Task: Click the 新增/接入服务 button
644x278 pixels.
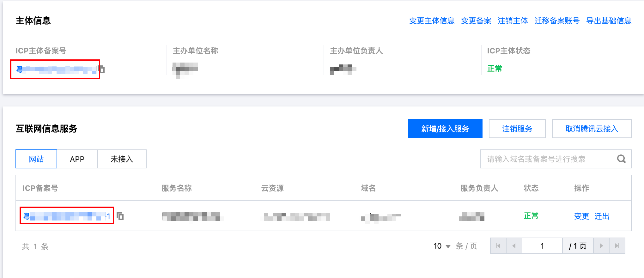Action: coord(445,129)
